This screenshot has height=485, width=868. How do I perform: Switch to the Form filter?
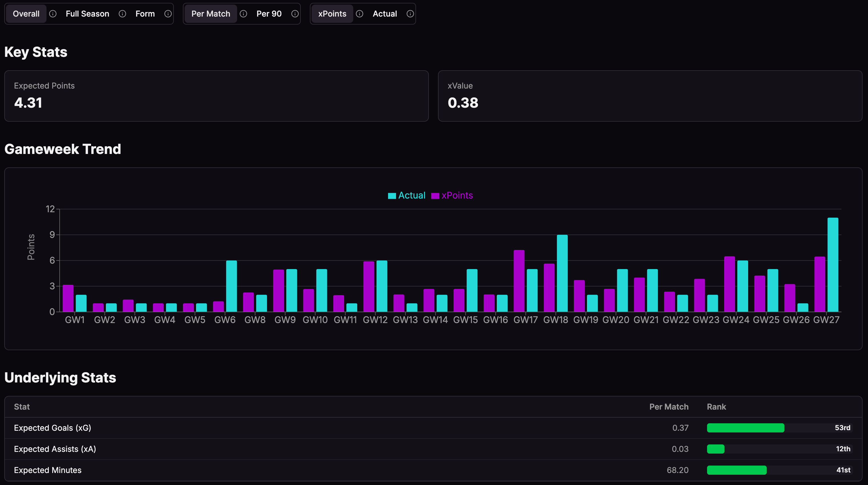tap(145, 14)
